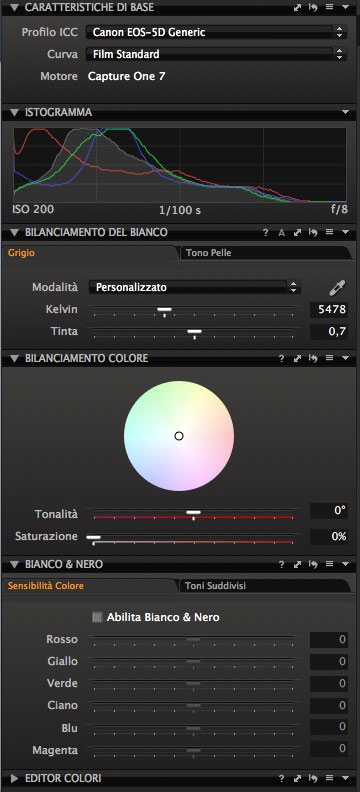The height and width of the screenshot is (792, 360).
Task: Click the auto-adjust A icon in Bilanciamento del Bianco
Action: [x=282, y=232]
